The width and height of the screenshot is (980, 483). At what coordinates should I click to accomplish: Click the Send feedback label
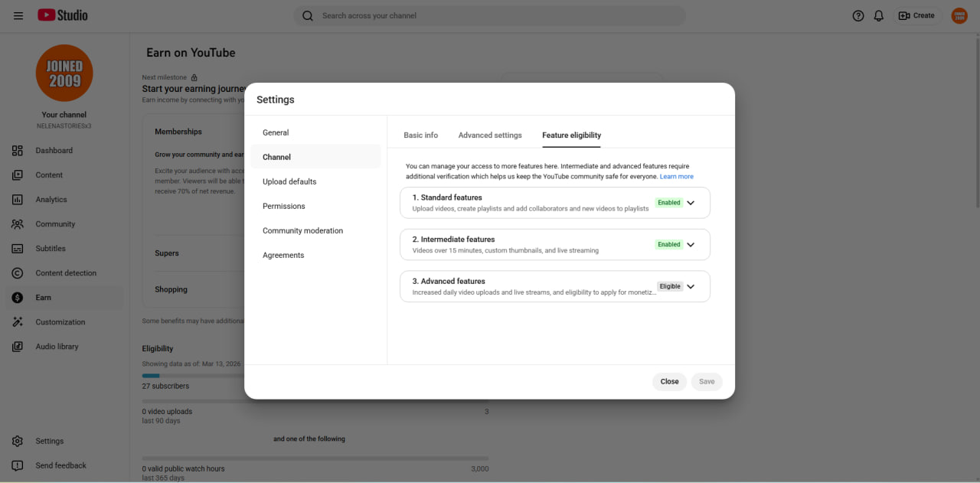[61, 466]
